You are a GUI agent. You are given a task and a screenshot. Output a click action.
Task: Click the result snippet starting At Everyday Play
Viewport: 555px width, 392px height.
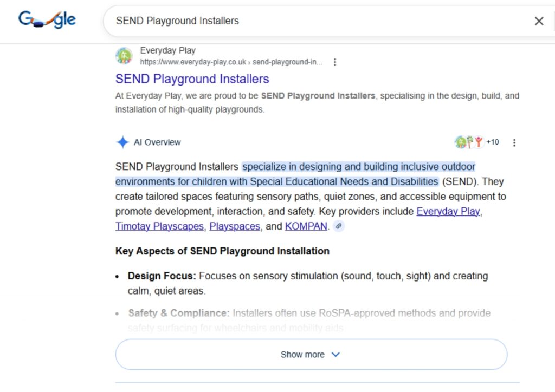pyautogui.click(x=317, y=102)
